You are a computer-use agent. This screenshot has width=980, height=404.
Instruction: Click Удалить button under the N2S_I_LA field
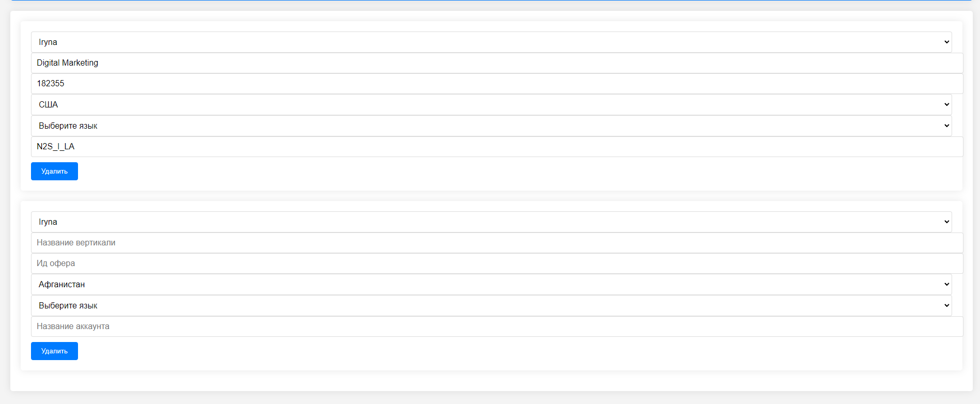click(x=54, y=171)
